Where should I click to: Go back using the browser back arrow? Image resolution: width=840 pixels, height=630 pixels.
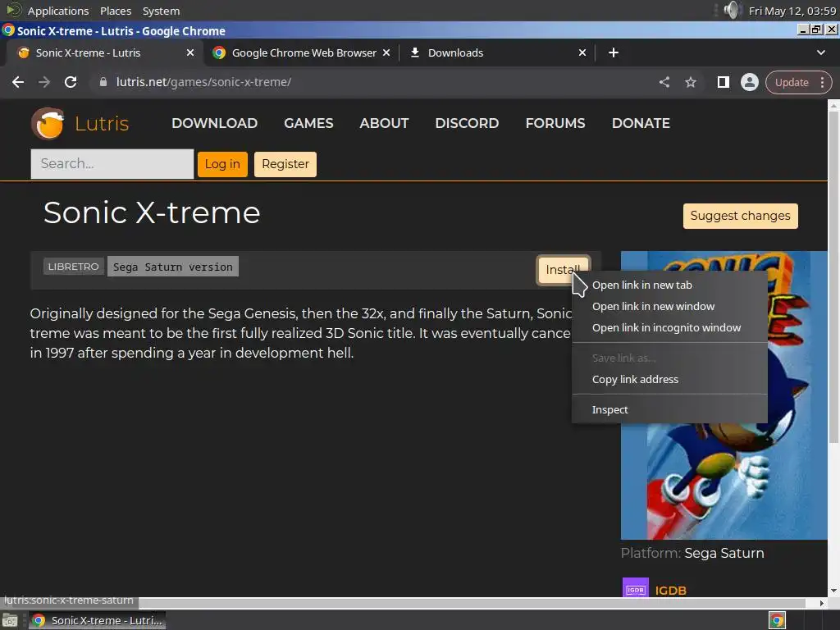(x=18, y=82)
